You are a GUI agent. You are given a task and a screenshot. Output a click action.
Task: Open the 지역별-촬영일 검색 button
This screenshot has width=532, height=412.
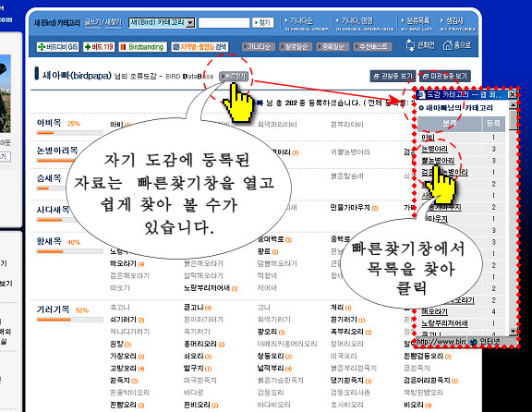tap(199, 47)
